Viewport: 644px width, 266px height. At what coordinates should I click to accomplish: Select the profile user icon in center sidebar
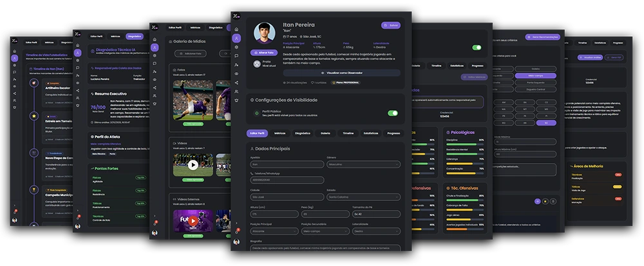(237, 38)
